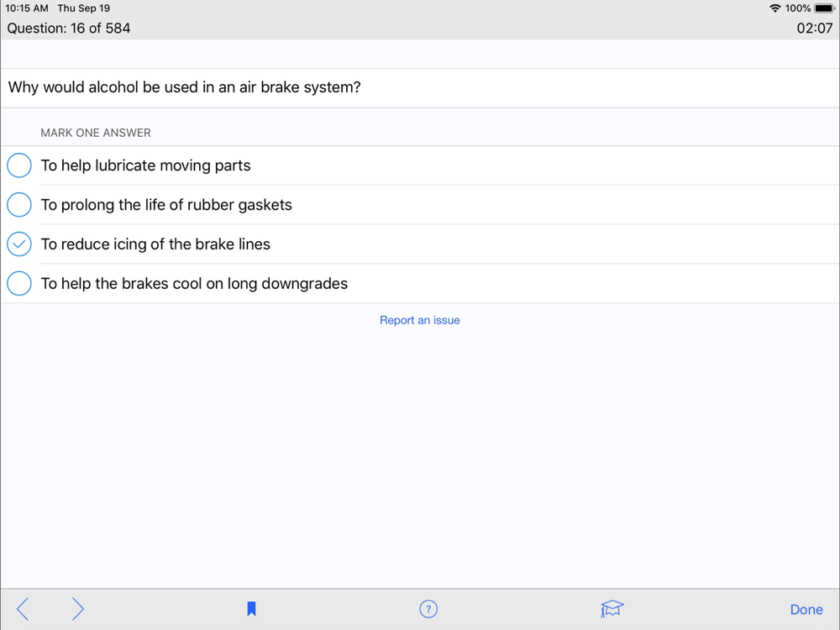Screen dimensions: 840x630
Task: Tap the Wi-Fi icon in status bar
Action: [774, 8]
